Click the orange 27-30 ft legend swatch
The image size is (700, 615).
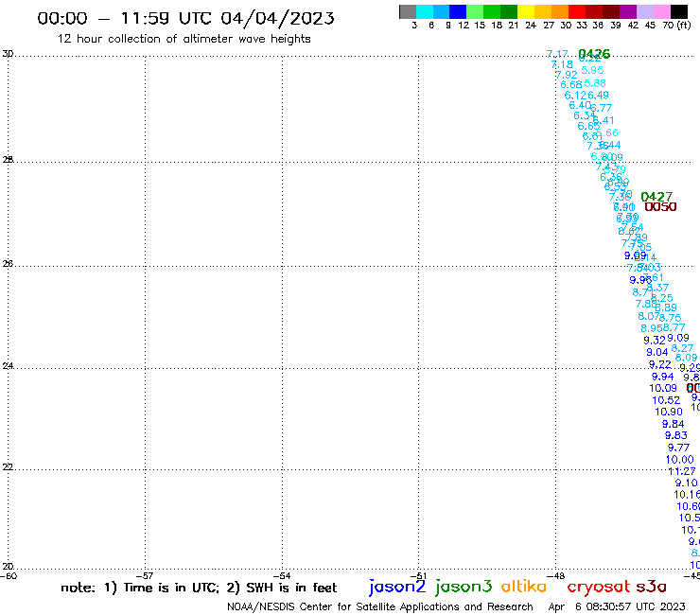pos(560,11)
